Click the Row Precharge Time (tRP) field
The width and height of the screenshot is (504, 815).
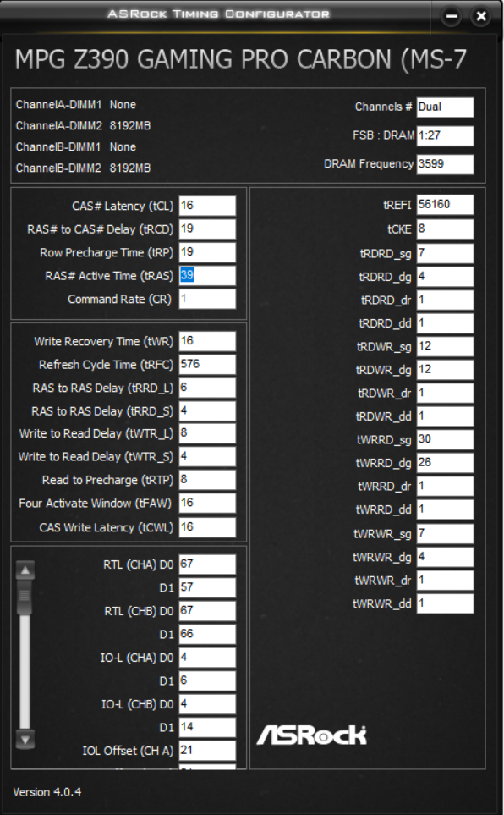(x=207, y=252)
